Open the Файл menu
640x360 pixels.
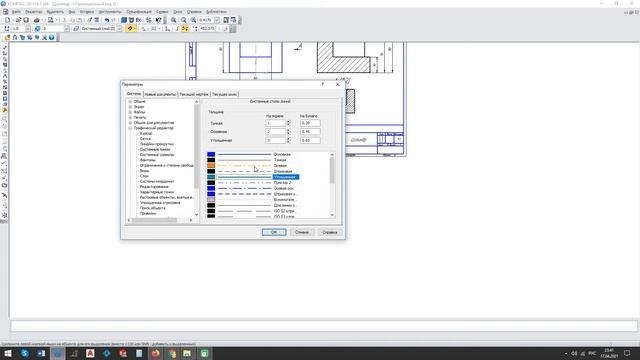16,12
